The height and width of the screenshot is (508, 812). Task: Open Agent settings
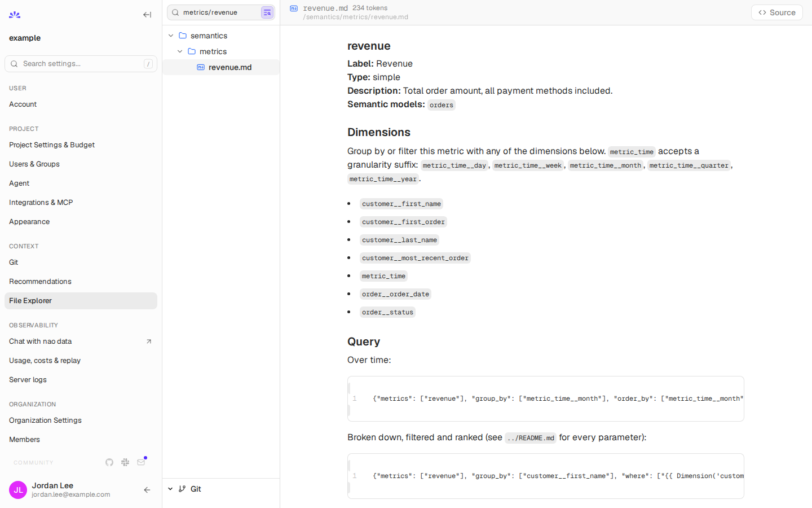81,183
